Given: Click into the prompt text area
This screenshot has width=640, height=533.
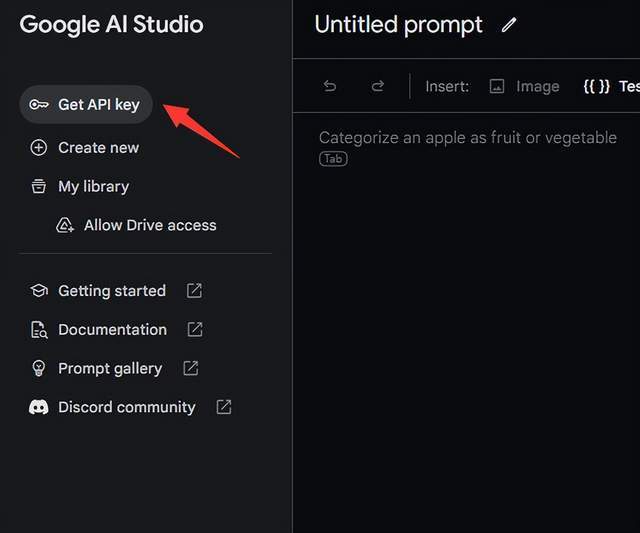Looking at the screenshot, I should tap(467, 300).
